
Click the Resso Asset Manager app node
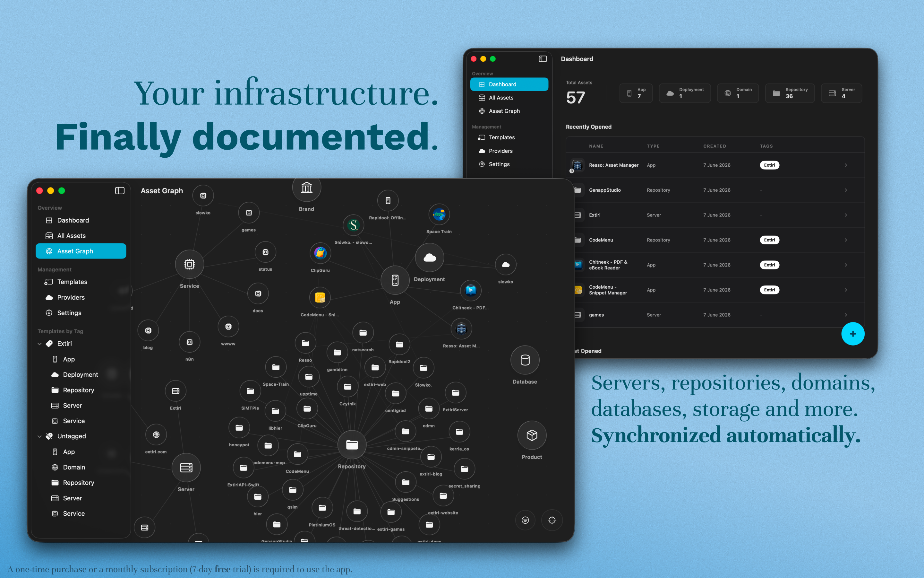tap(461, 329)
